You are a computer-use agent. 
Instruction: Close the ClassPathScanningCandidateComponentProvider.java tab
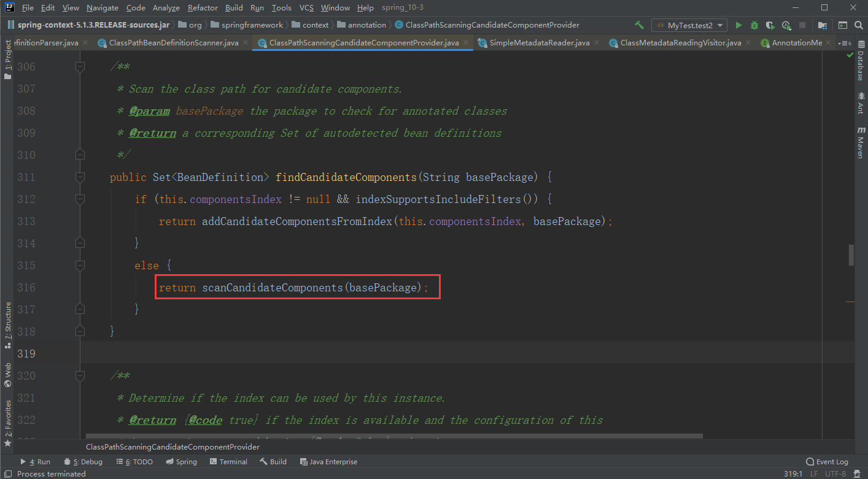pyautogui.click(x=466, y=43)
